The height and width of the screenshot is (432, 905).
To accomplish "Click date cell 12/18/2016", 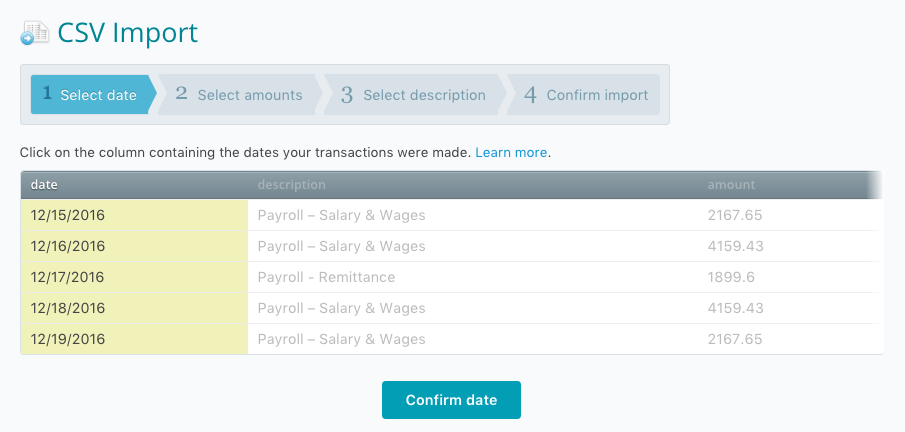I will click(x=68, y=308).
